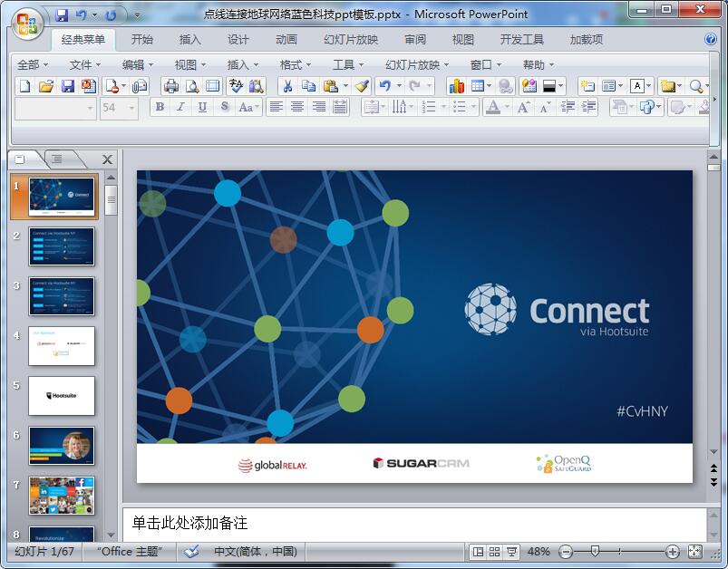This screenshot has width=728, height=569.
Task: Click the Format Painter brush icon
Action: [x=362, y=86]
